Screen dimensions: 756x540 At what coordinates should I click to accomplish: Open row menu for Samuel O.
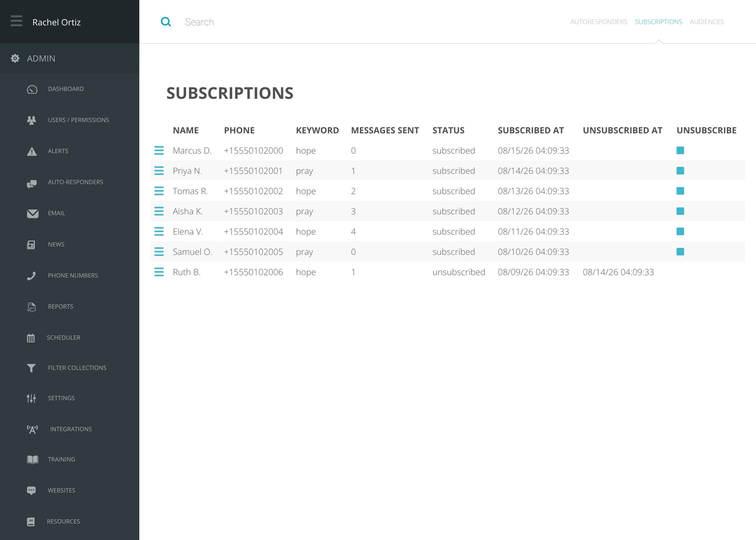pyautogui.click(x=159, y=252)
